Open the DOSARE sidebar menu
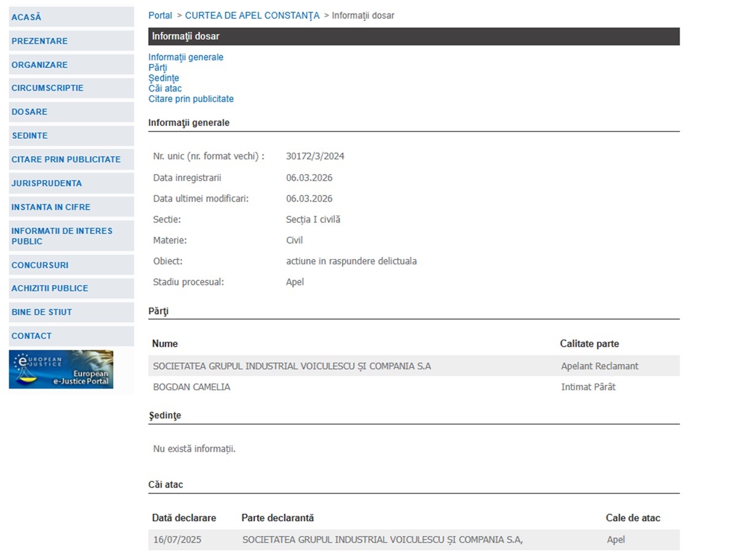The image size is (738, 560). 71,112
